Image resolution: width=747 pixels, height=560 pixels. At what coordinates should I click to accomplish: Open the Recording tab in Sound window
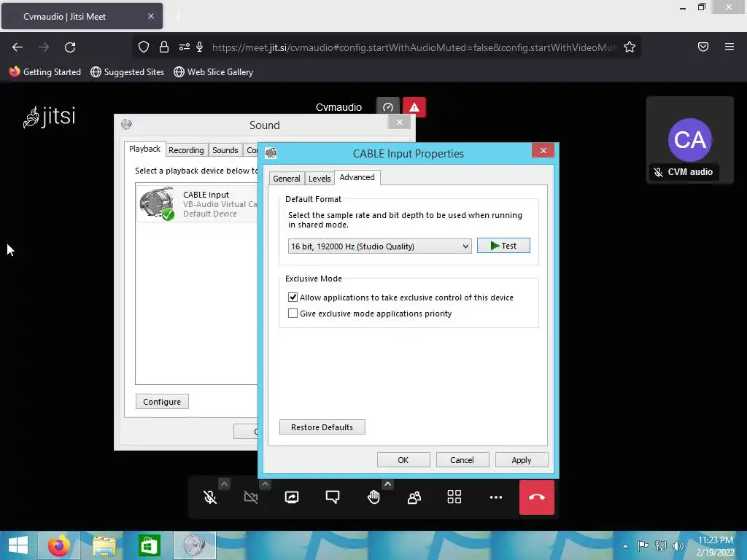coord(186,150)
